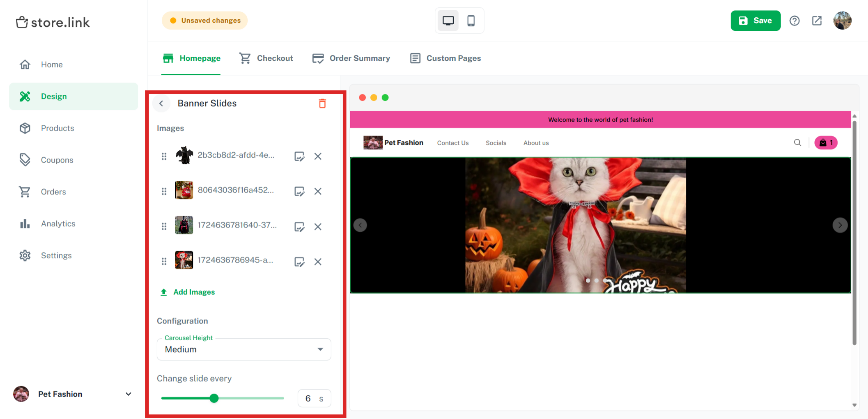
Task: Open the user avatar menu
Action: pos(842,21)
